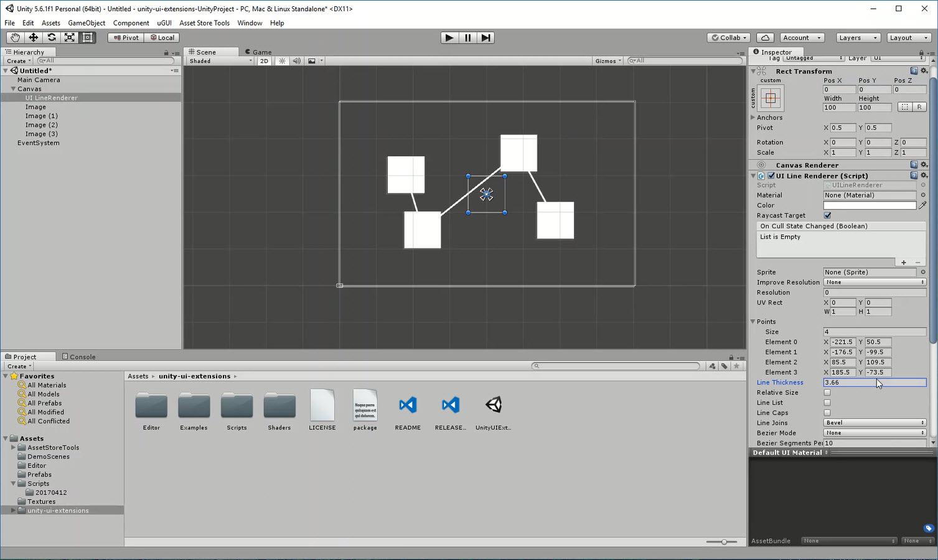
Task: Step one frame forward
Action: tap(485, 38)
